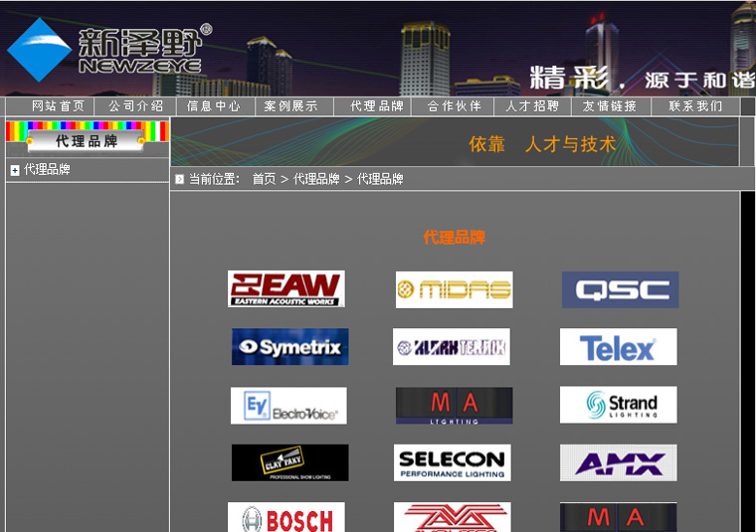
Task: Open the Electro-Voice brand logo
Action: [x=288, y=406]
